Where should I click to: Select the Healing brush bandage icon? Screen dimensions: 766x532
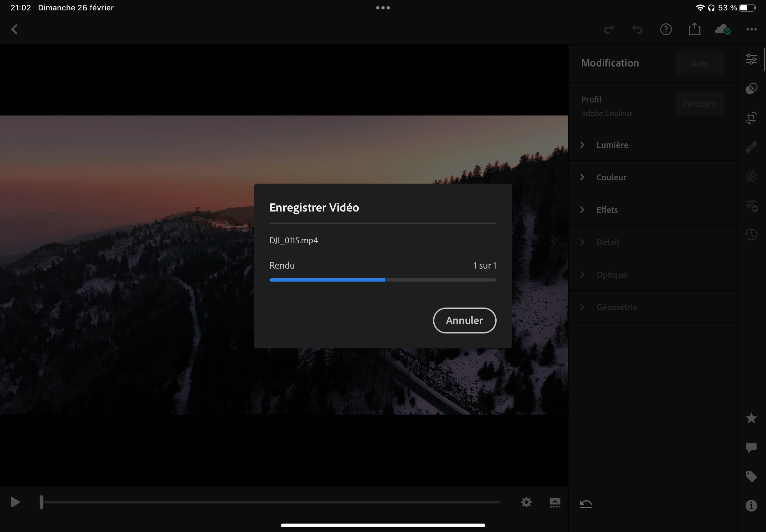(751, 147)
